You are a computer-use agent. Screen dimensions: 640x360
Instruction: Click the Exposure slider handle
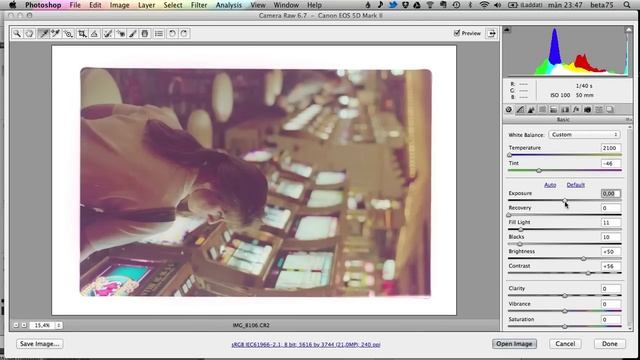[564, 200]
